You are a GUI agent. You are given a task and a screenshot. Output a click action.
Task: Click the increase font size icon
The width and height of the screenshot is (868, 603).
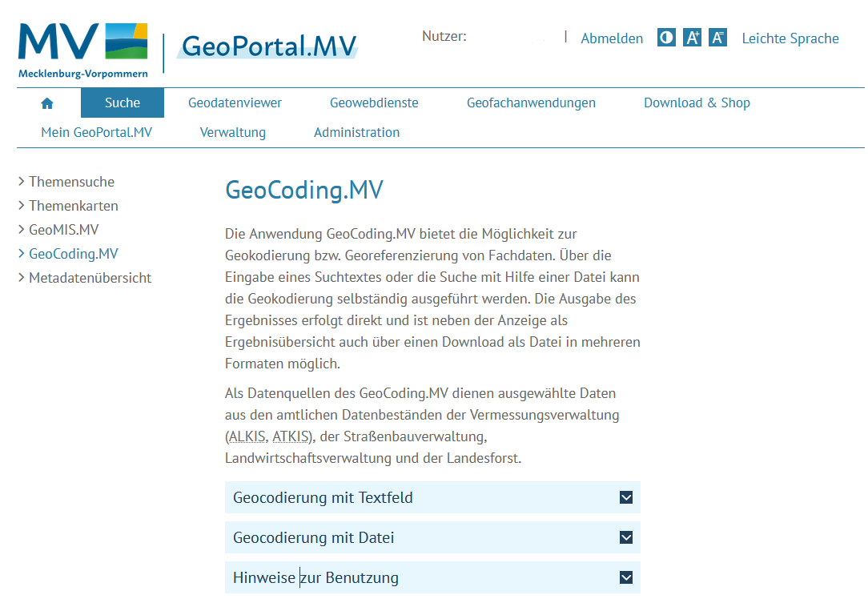tap(693, 38)
